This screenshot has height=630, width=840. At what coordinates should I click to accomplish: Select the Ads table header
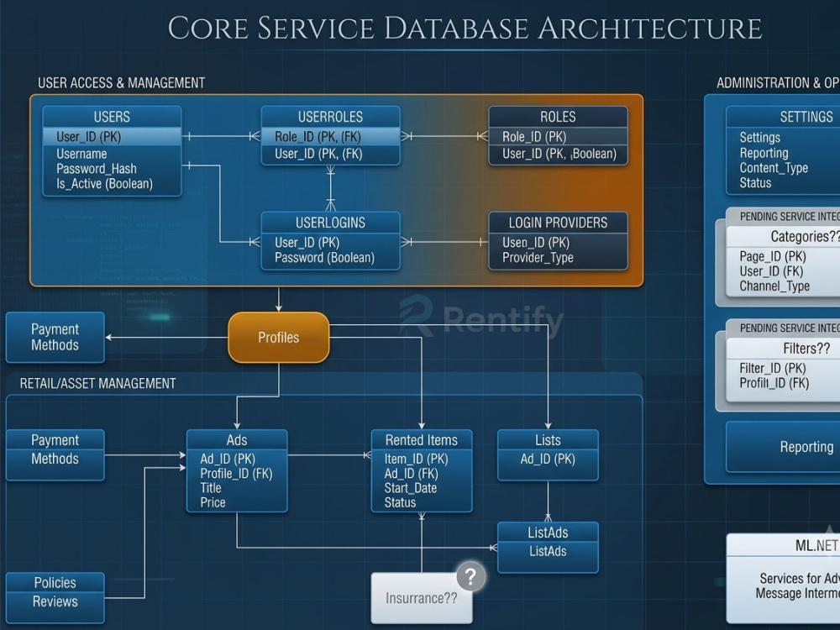237,440
